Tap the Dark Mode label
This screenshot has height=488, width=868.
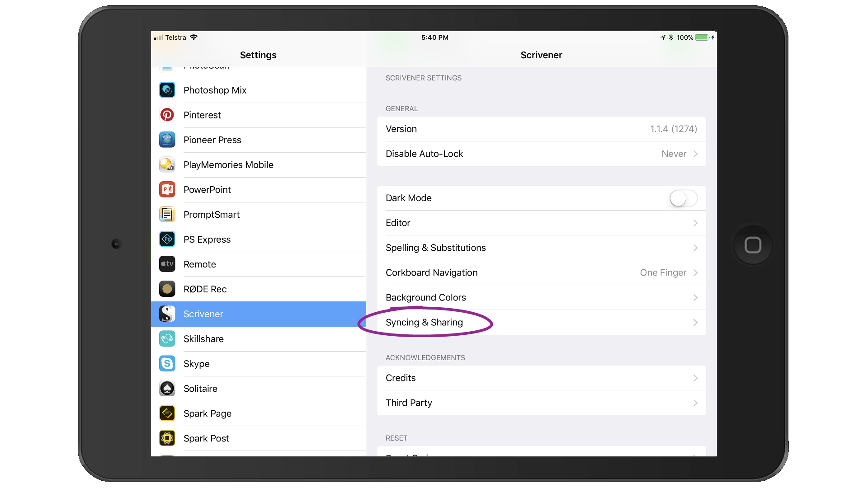click(409, 198)
